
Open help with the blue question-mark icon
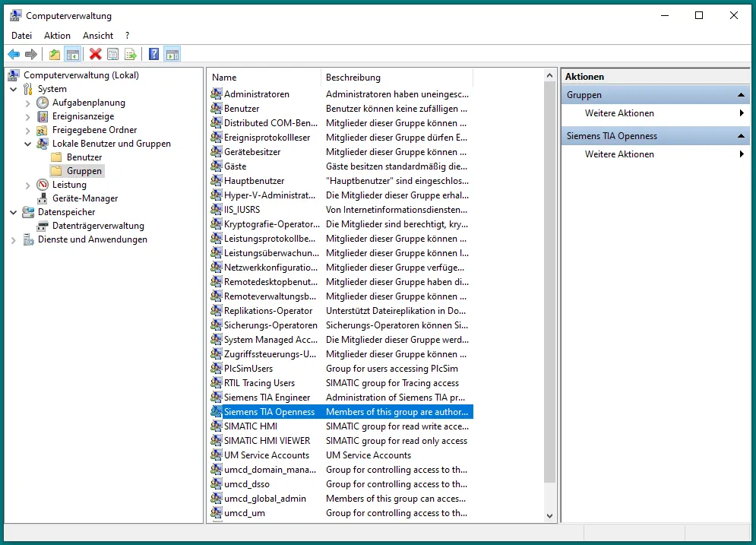(x=153, y=55)
